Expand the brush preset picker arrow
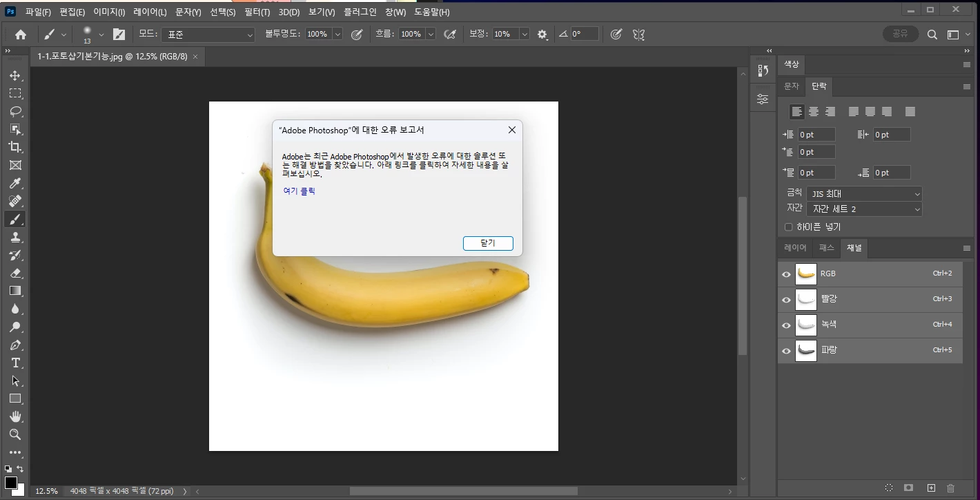Screen dimensions: 980x500 (x=101, y=34)
